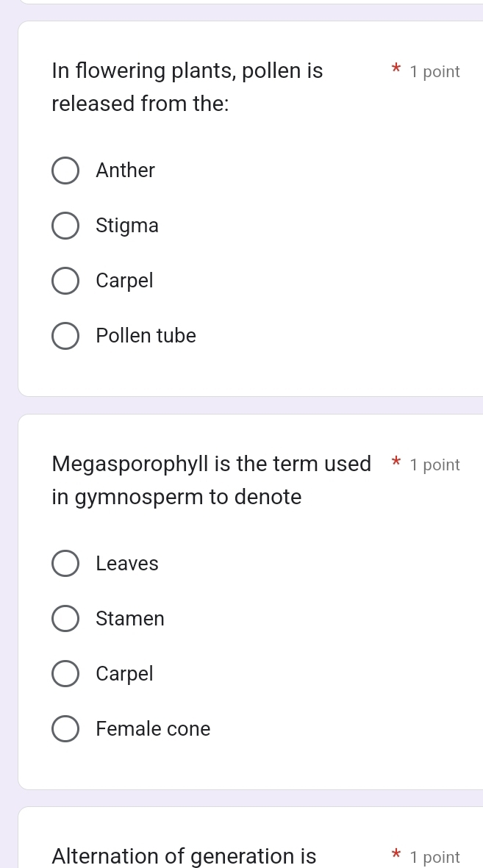This screenshot has width=483, height=868.
Task: Click "1 point" beside the Megasporophyll question
Action: pos(435,465)
